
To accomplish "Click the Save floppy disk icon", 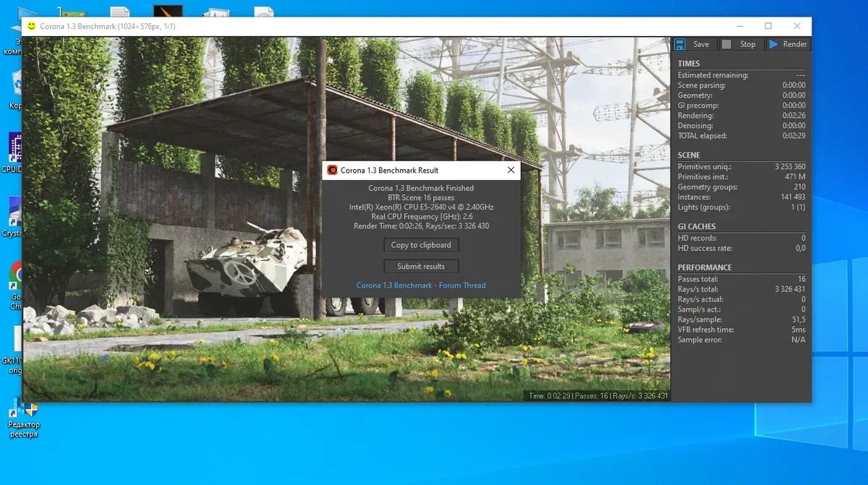I will click(x=680, y=44).
